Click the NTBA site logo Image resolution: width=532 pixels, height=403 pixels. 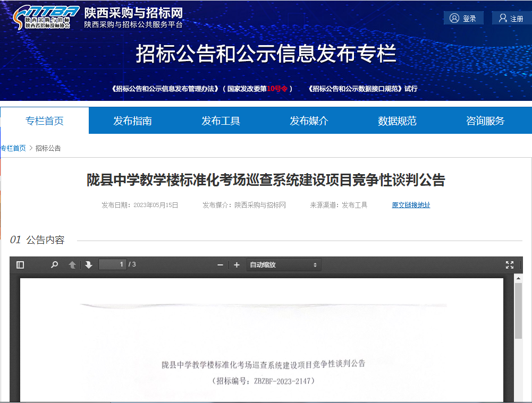tap(46, 18)
